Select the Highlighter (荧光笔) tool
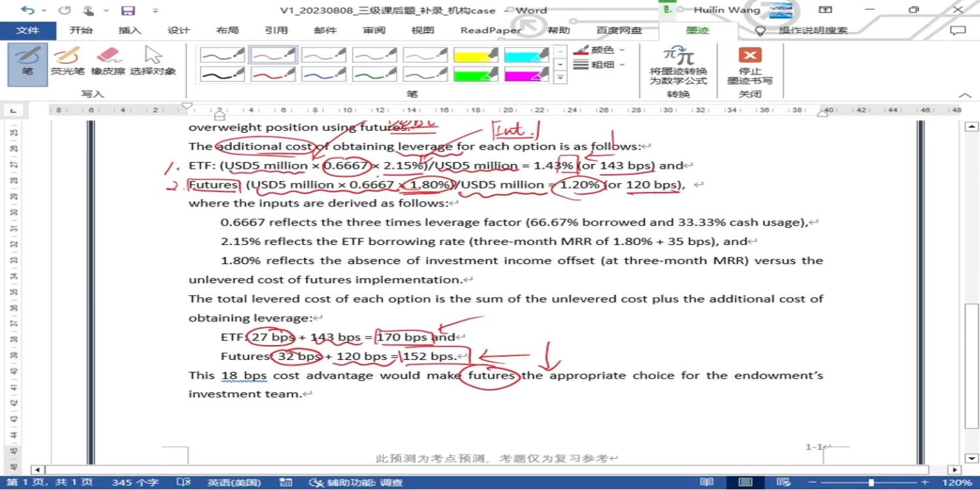 [x=67, y=63]
